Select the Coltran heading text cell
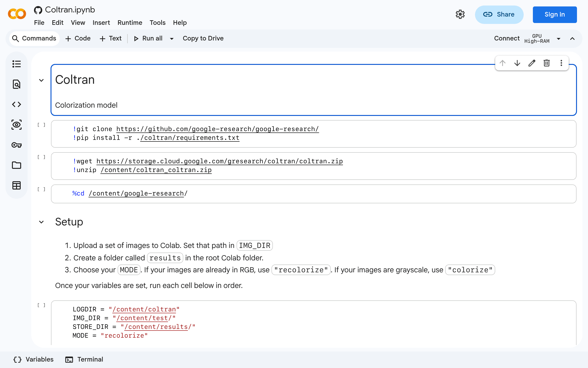This screenshot has height=368, width=588. click(314, 90)
